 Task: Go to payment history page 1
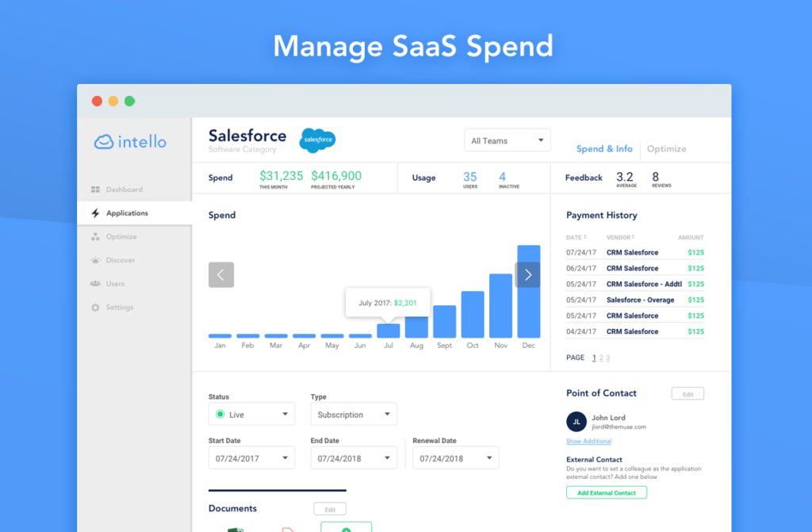pos(594,358)
